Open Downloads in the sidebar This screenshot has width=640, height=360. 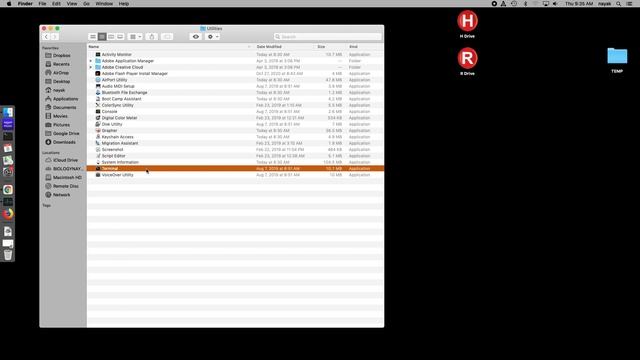60,142
